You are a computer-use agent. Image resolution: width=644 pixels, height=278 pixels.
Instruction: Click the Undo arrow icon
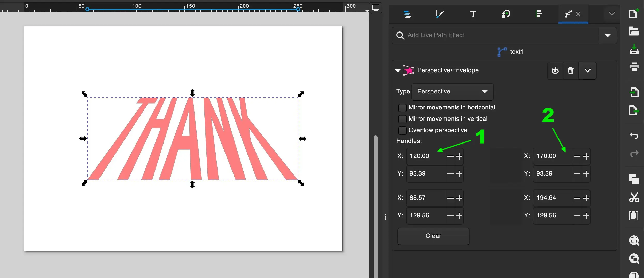[x=634, y=136]
